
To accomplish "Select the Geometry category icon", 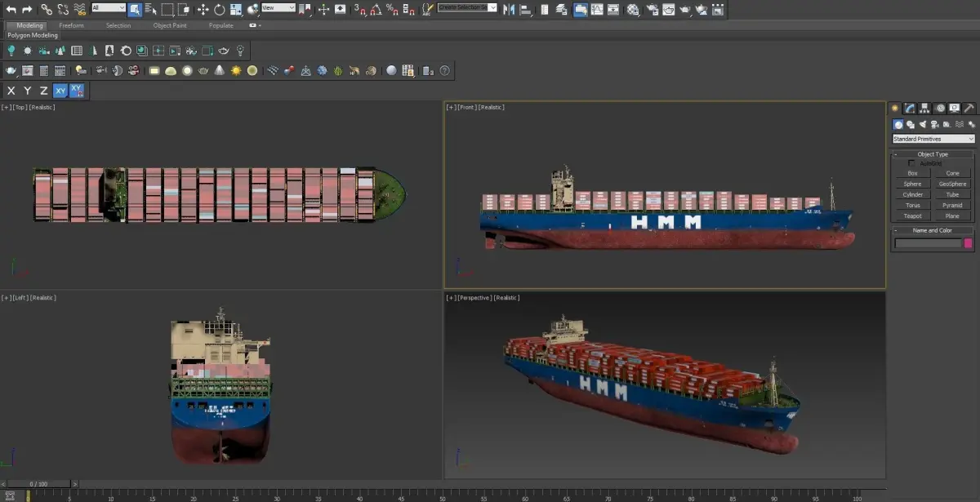I will pos(898,124).
